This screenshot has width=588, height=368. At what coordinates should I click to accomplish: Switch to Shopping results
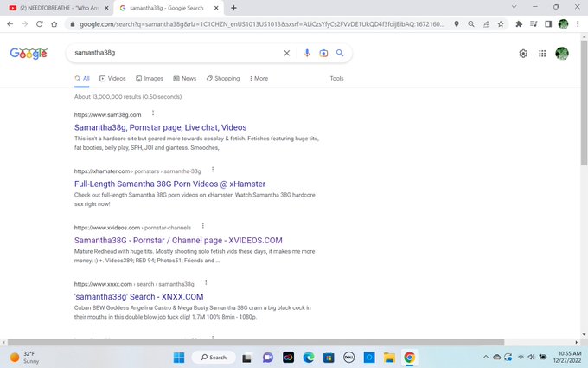[223, 79]
